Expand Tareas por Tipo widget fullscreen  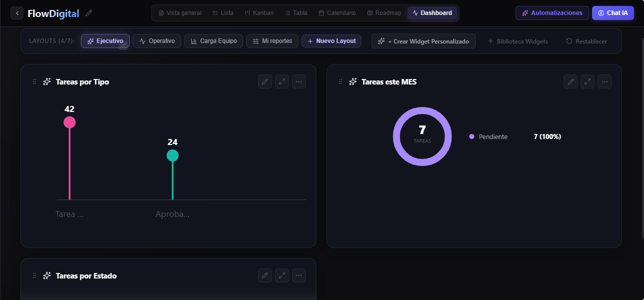click(282, 81)
